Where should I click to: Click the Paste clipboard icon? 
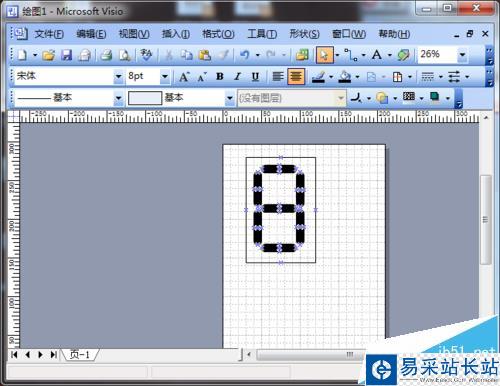click(x=204, y=55)
